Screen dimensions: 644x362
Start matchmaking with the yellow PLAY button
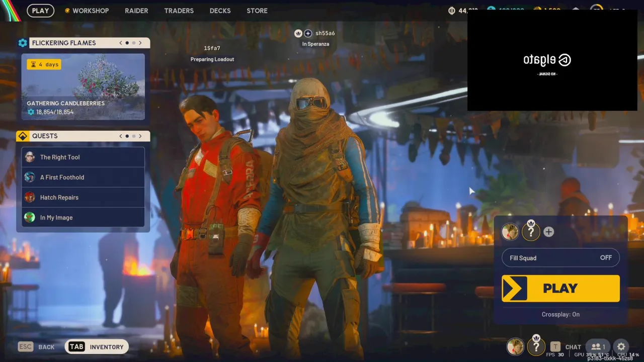click(561, 288)
